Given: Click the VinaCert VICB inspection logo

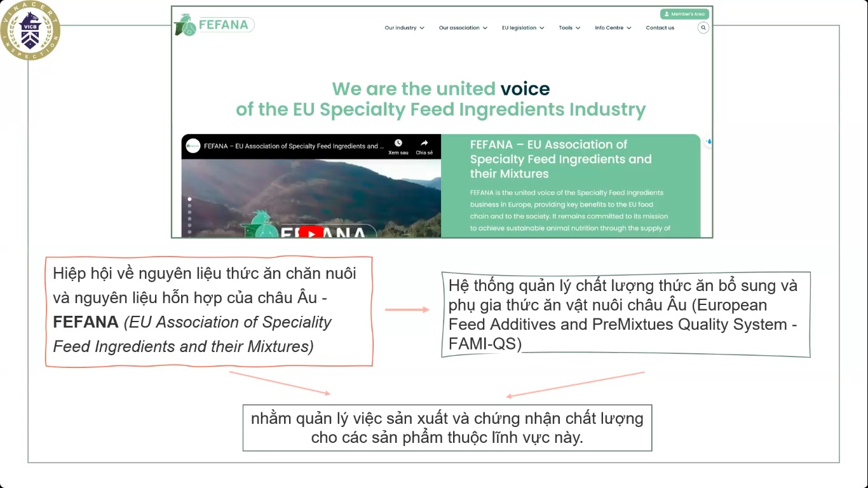Looking at the screenshot, I should [30, 30].
